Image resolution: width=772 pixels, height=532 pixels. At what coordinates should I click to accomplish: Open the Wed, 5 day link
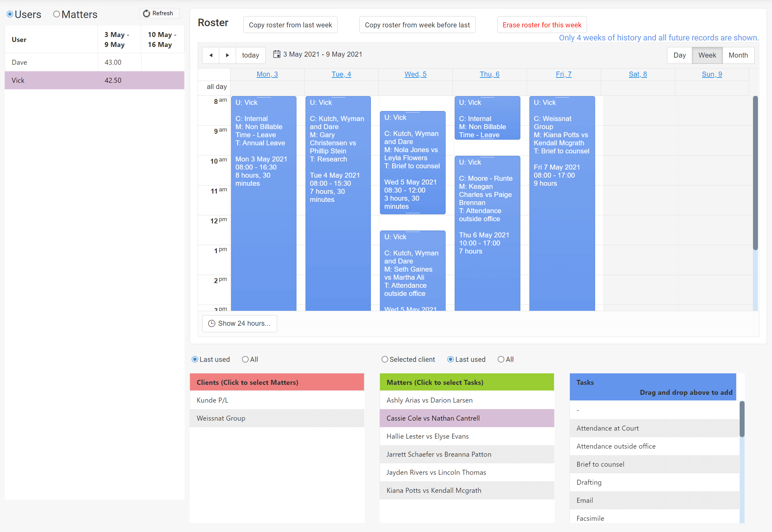(415, 74)
